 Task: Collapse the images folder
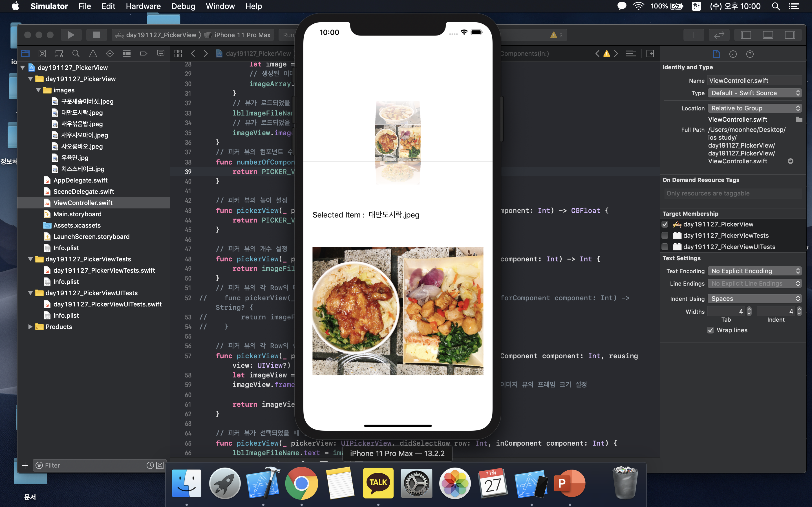(38, 90)
